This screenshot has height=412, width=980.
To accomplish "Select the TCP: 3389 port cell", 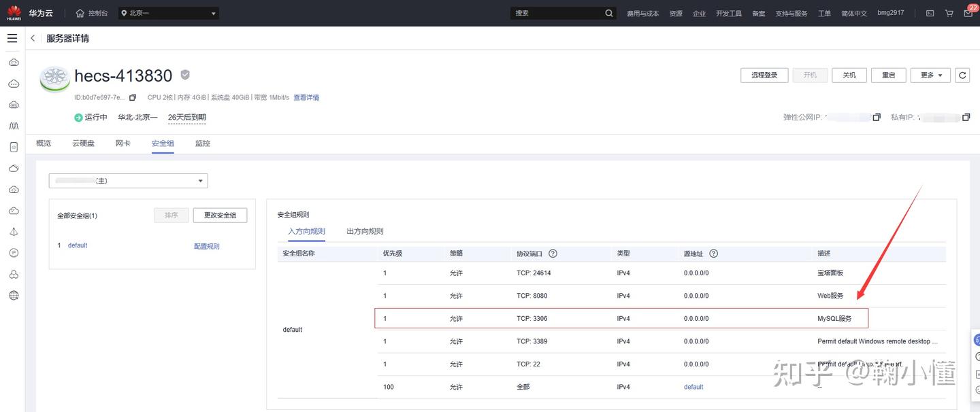I will click(x=532, y=341).
